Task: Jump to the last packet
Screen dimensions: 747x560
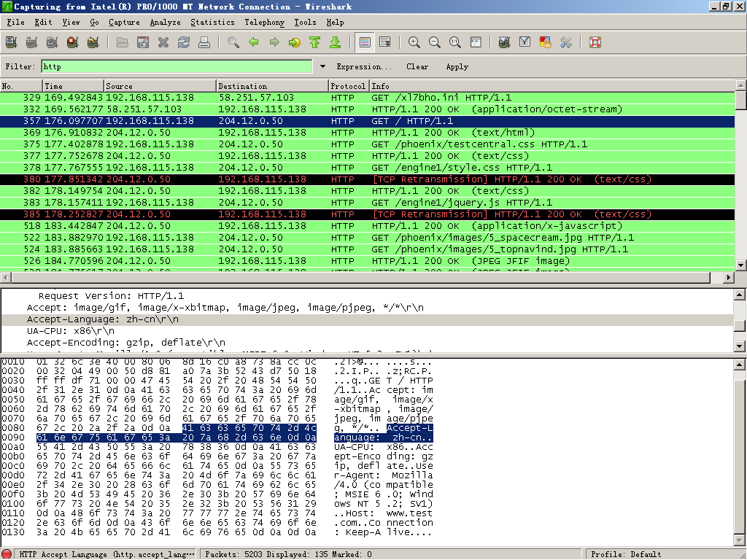Action: tap(336, 42)
